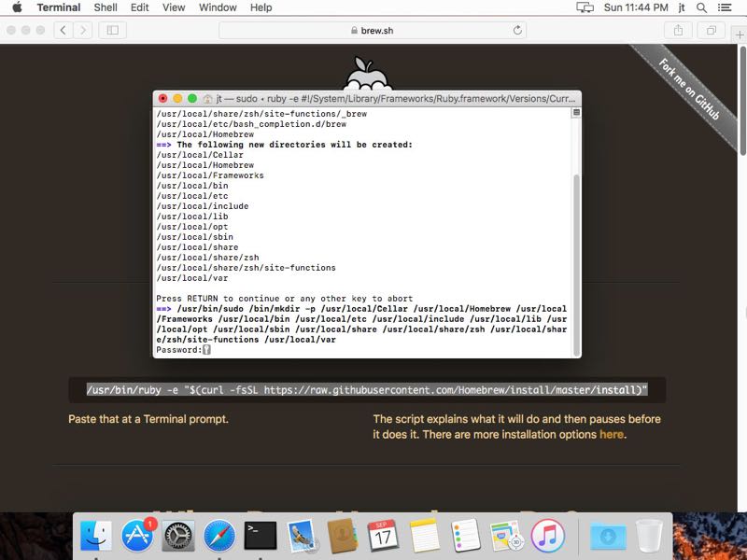The height and width of the screenshot is (560, 747).
Task: Click 'Paste that at a Terminal prompt' text
Action: (x=148, y=419)
